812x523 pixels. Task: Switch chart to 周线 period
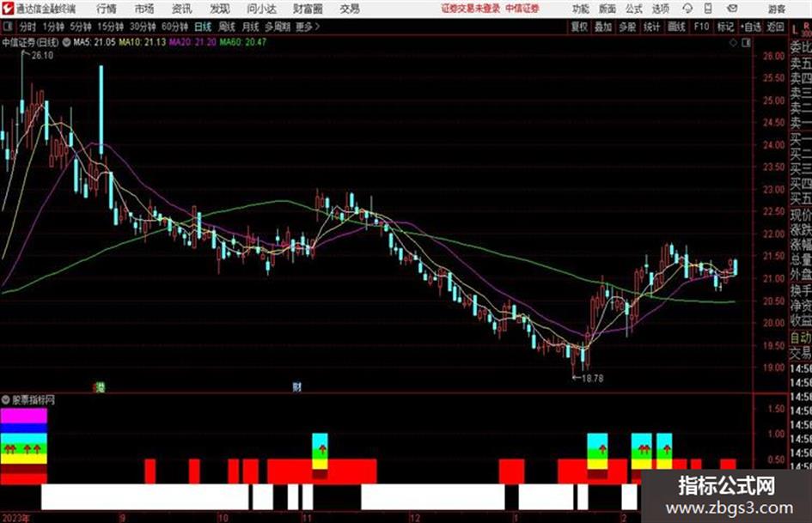tap(226, 27)
